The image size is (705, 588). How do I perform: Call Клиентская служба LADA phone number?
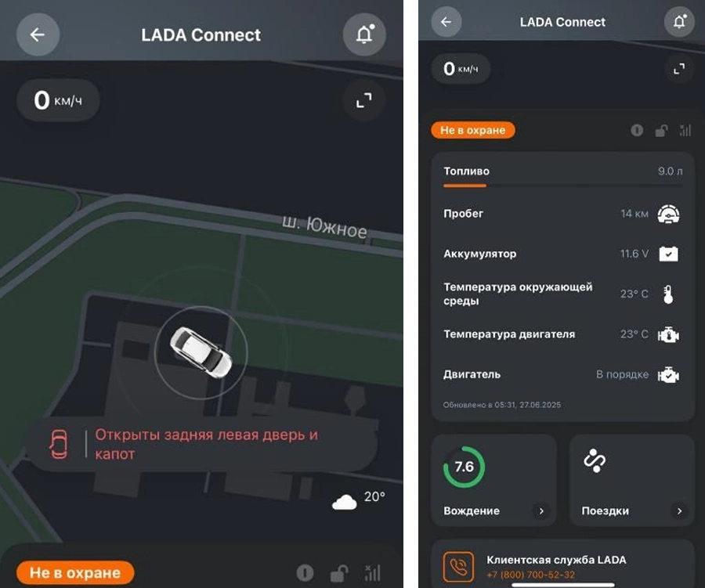click(x=530, y=575)
